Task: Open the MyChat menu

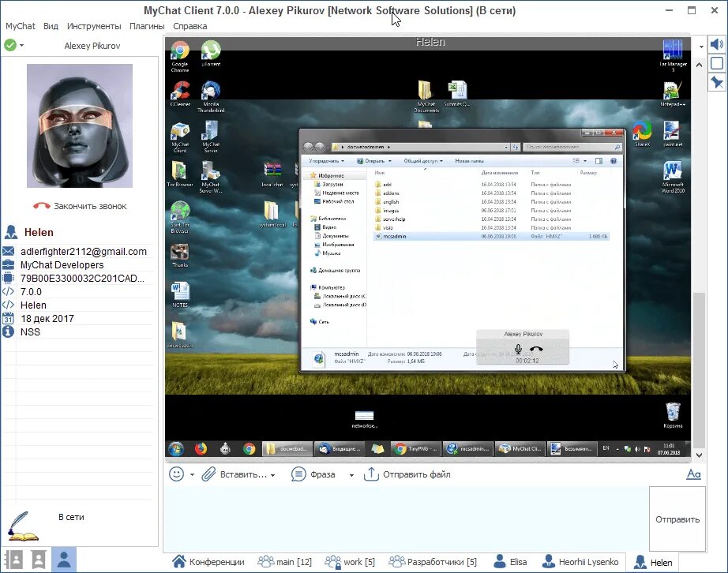Action: pos(20,26)
